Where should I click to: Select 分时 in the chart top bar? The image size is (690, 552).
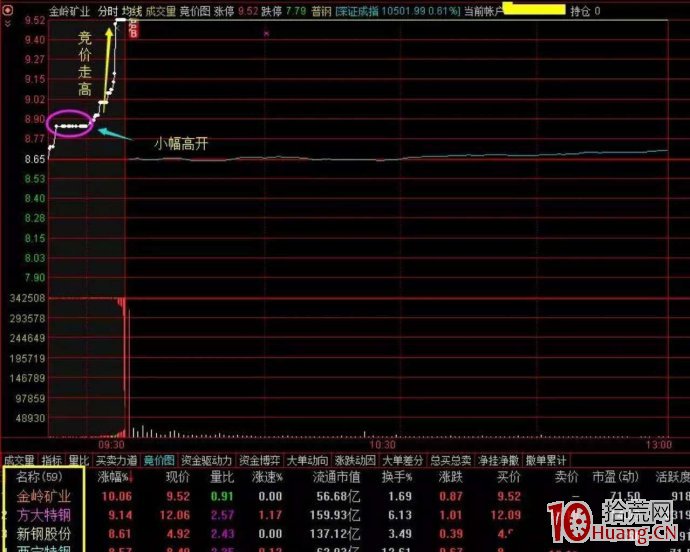point(108,11)
